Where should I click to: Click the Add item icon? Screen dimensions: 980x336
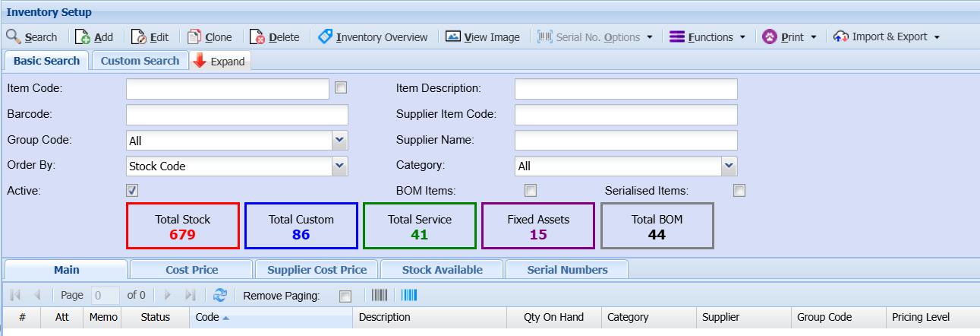coord(83,36)
